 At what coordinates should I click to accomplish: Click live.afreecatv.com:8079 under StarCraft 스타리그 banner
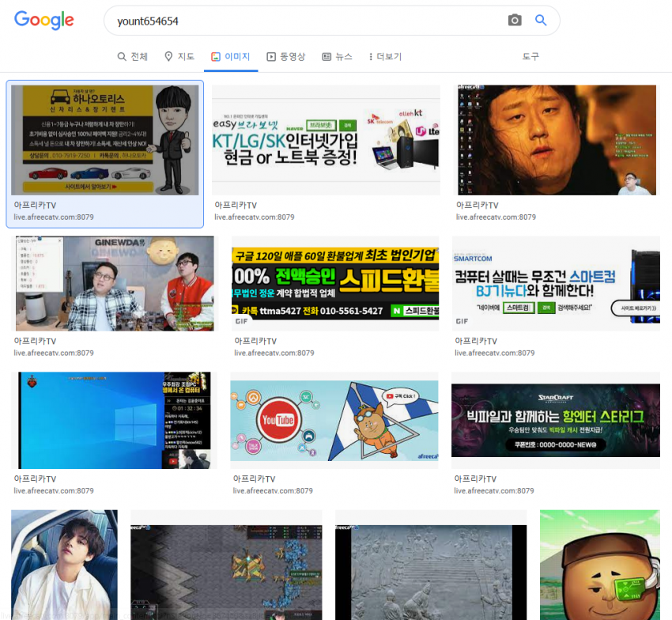[x=494, y=490]
